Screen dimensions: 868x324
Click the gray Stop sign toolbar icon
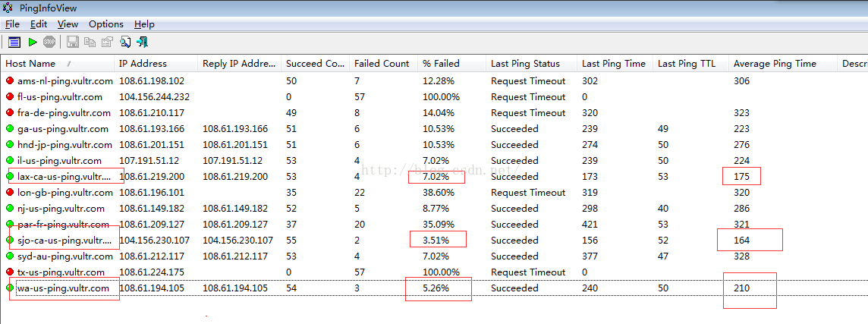(49, 42)
